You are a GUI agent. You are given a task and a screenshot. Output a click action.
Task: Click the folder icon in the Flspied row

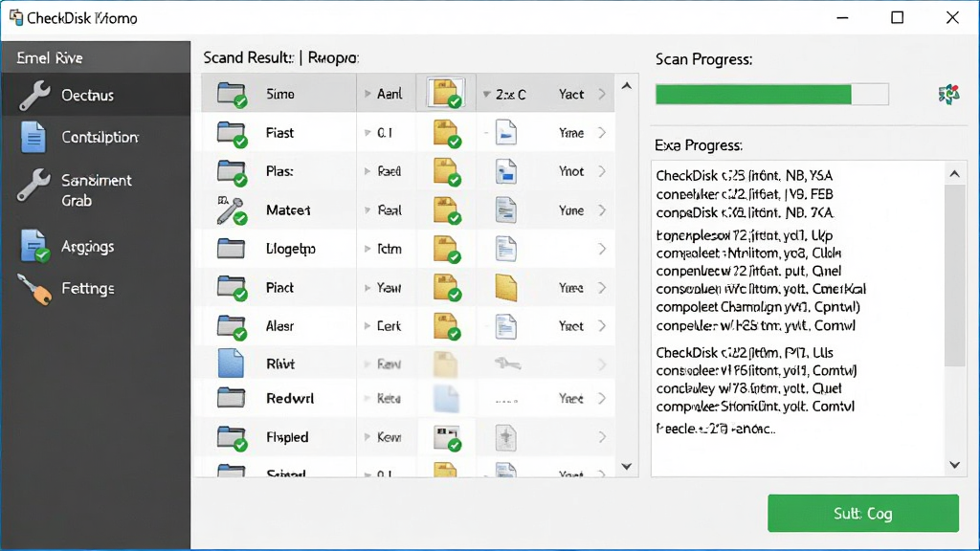(x=232, y=437)
